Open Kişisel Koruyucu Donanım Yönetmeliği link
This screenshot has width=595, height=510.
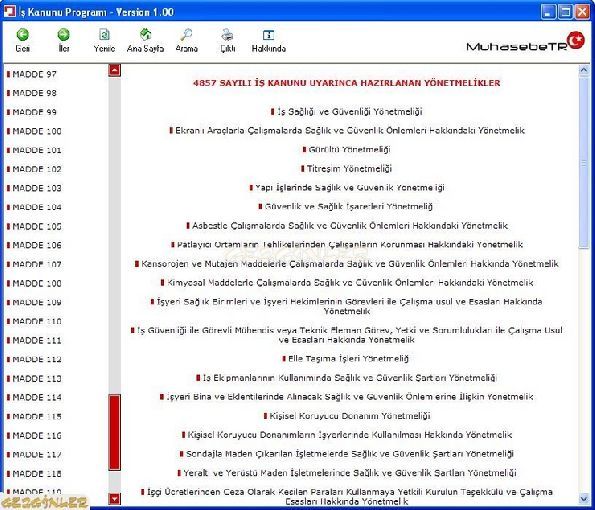tap(350, 416)
